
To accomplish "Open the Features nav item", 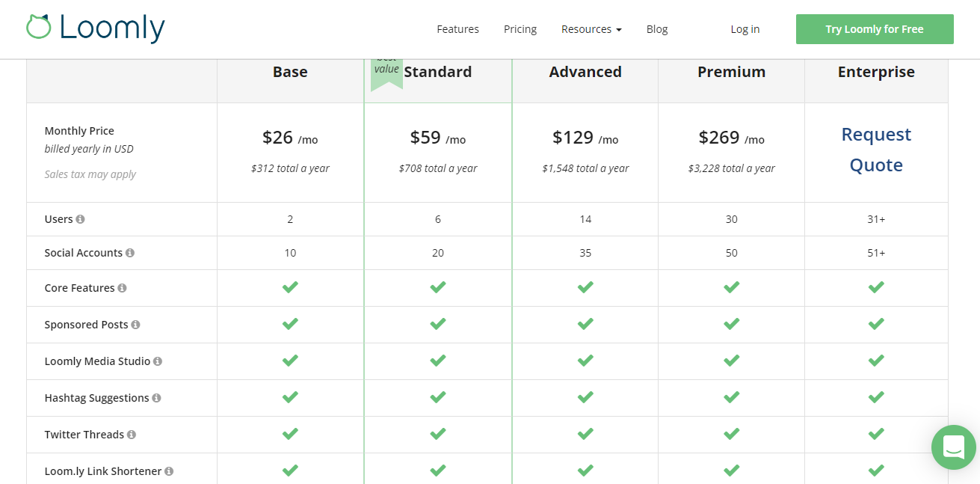I will 457,29.
